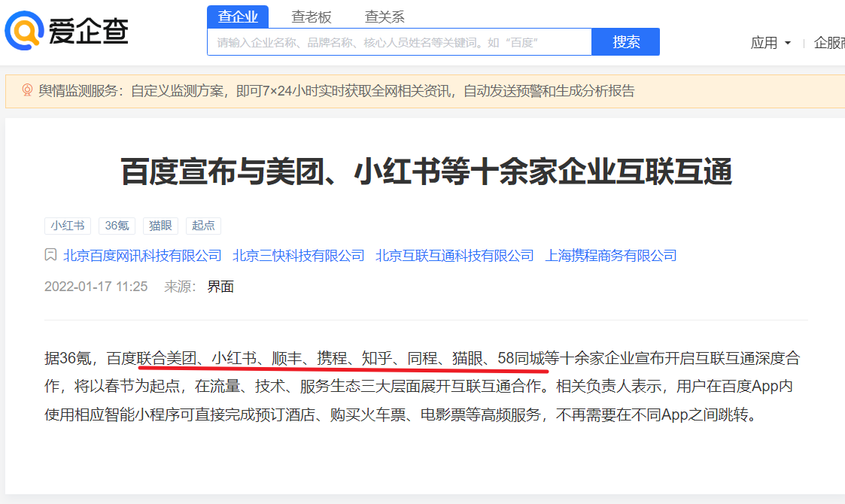Click the article headline 百度宣布与美团
Viewport: 845px width, 504px height.
(427, 172)
